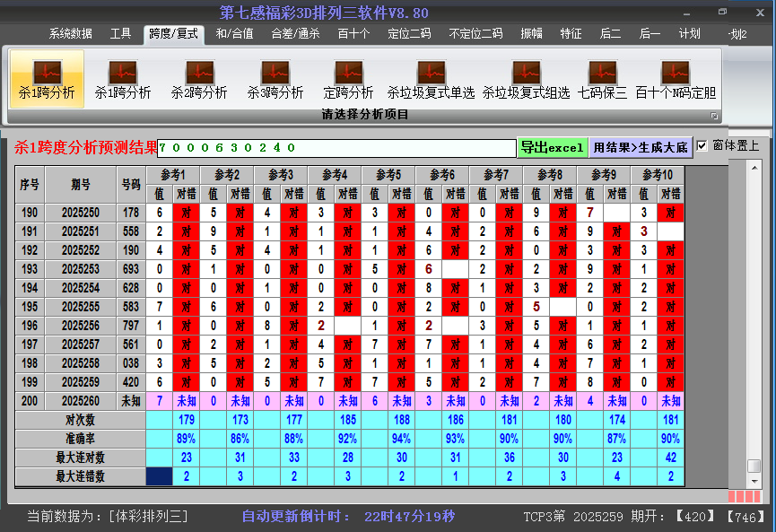The width and height of the screenshot is (776, 532).
Task: Click the 188 correct count cell
Action: point(401,420)
